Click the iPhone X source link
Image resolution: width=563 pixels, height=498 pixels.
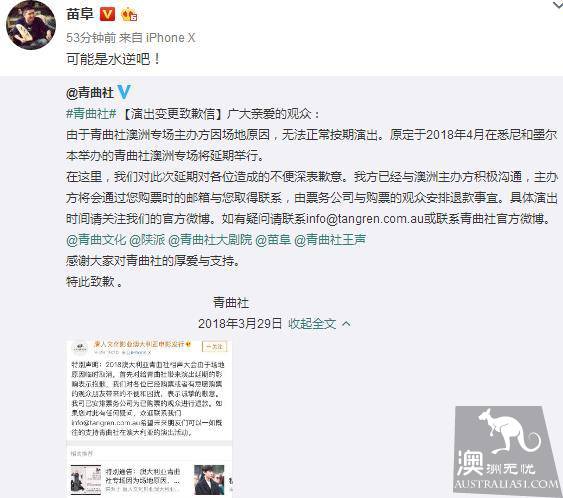[x=170, y=38]
